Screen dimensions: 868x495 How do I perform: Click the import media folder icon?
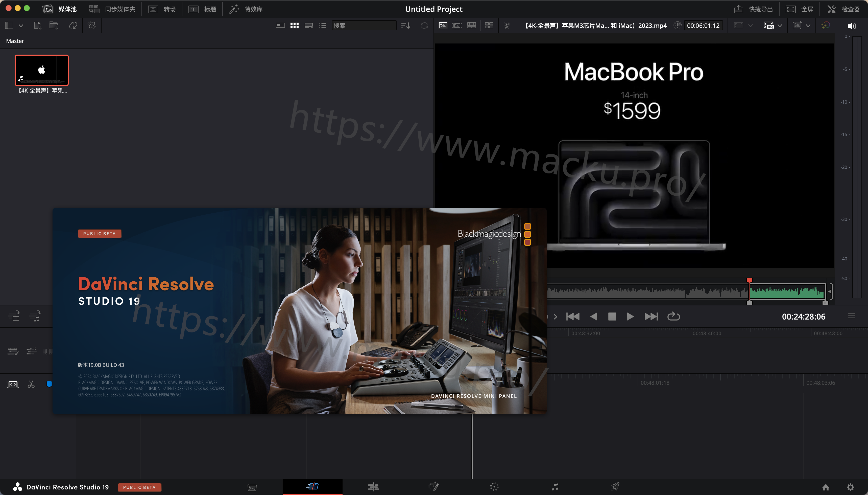coord(54,26)
